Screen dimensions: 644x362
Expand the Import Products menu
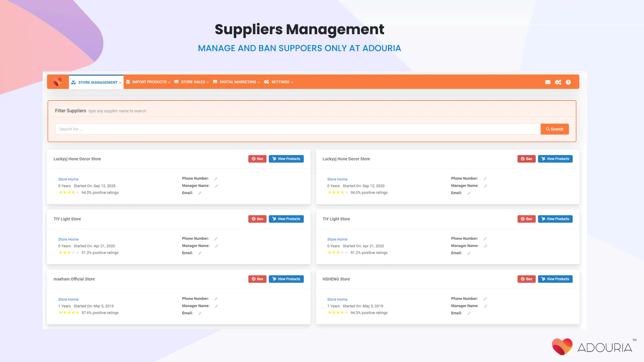tap(148, 82)
